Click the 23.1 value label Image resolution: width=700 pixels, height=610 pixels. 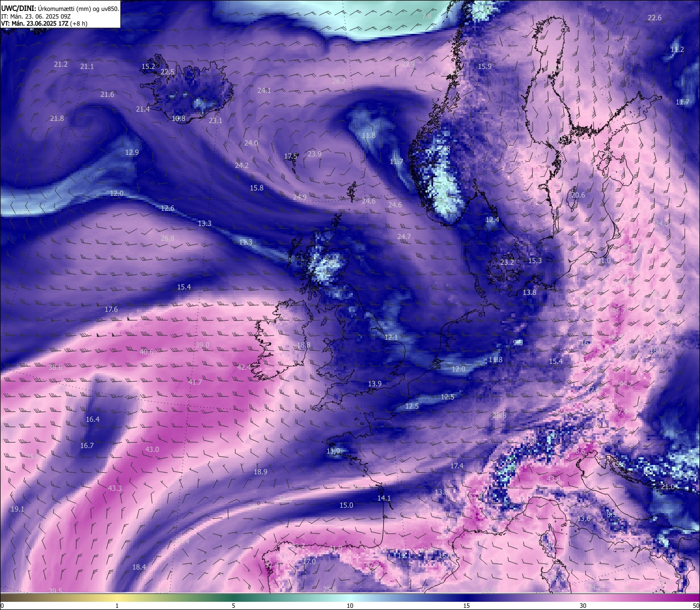pos(215,121)
